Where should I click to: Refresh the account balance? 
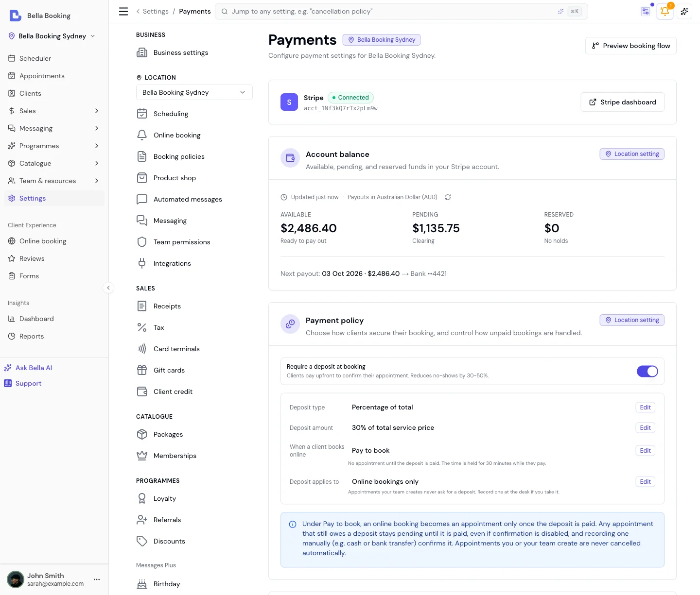coord(448,197)
